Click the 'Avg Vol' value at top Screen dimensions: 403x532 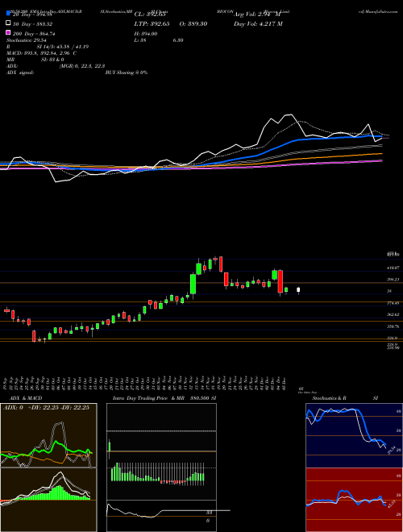257,15
